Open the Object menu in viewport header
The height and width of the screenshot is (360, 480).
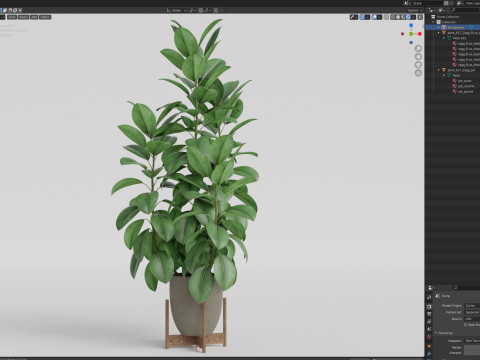click(45, 17)
